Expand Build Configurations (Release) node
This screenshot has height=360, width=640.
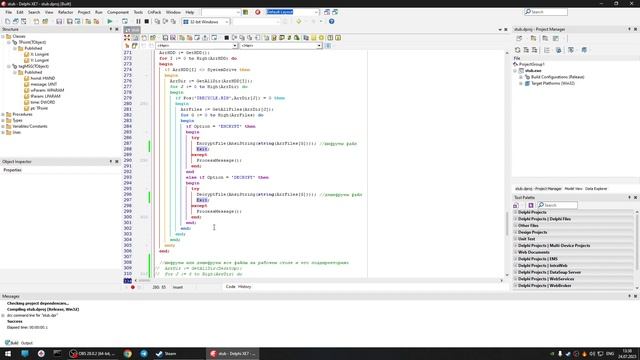click(x=521, y=77)
